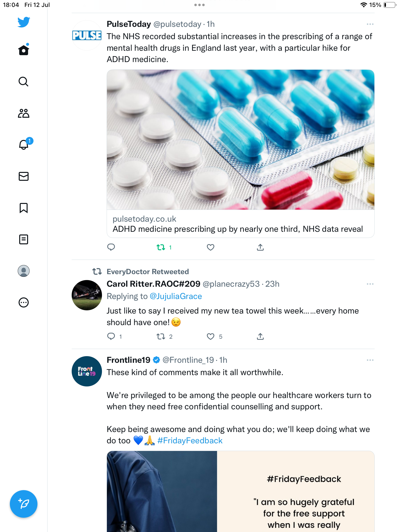Like Carol Ritter's tea towel tweet
The width and height of the screenshot is (399, 532).
[211, 336]
